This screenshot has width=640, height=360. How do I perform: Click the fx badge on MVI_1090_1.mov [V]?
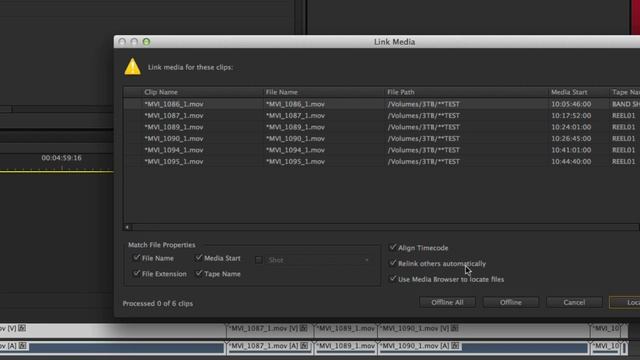pos(455,328)
